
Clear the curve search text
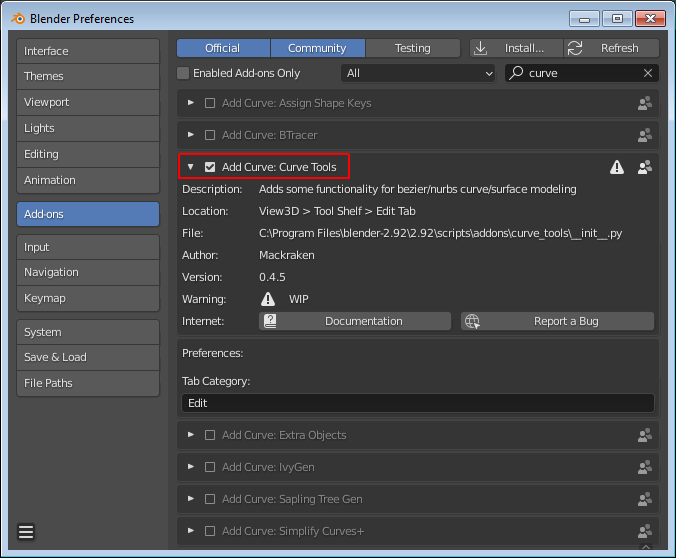click(648, 73)
